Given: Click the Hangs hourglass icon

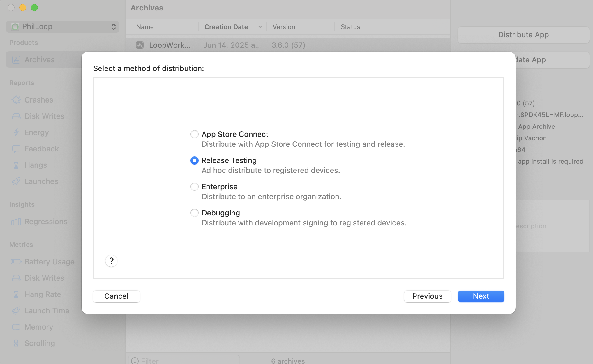Looking at the screenshot, I should (16, 165).
